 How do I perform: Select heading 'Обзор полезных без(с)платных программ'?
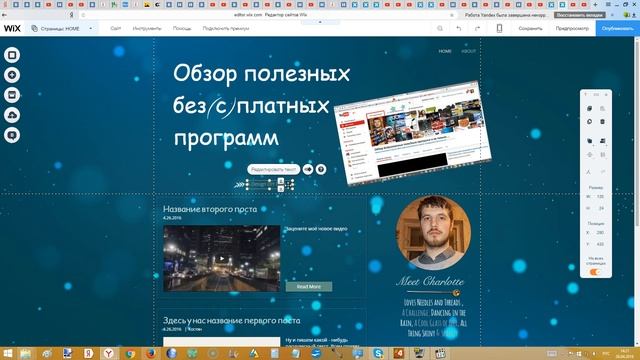(x=261, y=105)
